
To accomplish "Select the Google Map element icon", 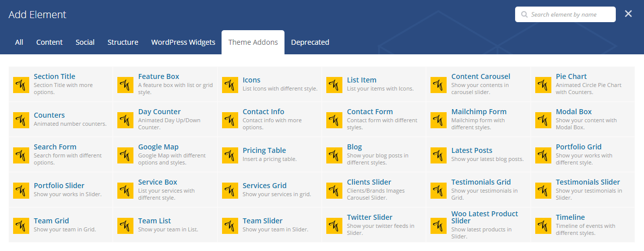I will point(125,155).
